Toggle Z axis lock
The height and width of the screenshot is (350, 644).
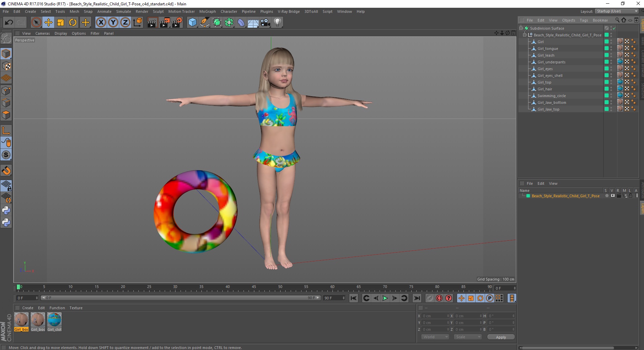(125, 23)
